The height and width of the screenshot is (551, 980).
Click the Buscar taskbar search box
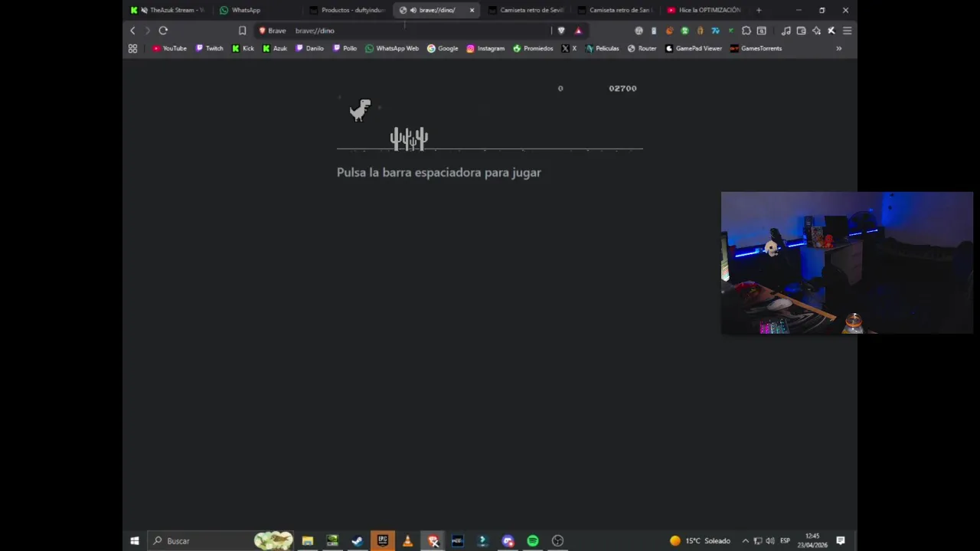(x=220, y=541)
